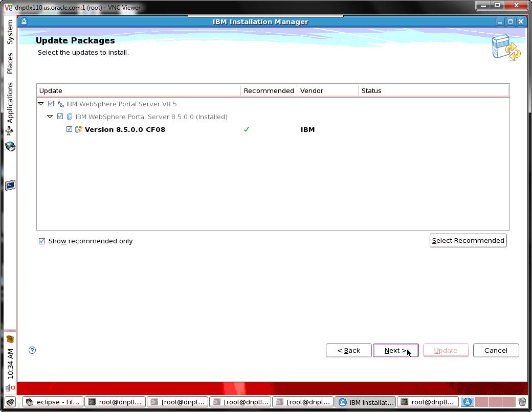Collapse the Portal Server 8.5.0.0 (Installed) node

click(x=50, y=117)
